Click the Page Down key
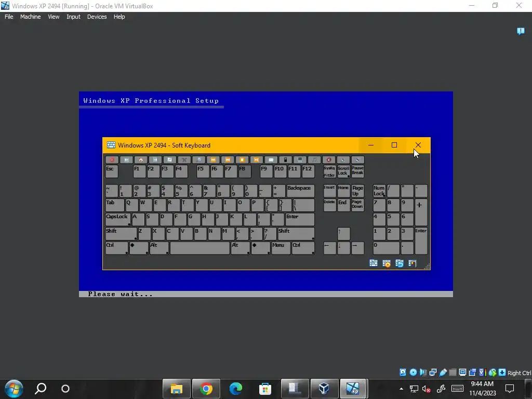Image resolution: width=532 pixels, height=399 pixels. [357, 205]
